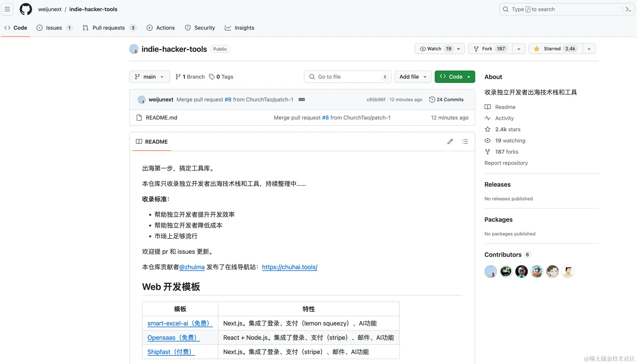Open the main branch selector dropdown
637x364 pixels.
149,77
